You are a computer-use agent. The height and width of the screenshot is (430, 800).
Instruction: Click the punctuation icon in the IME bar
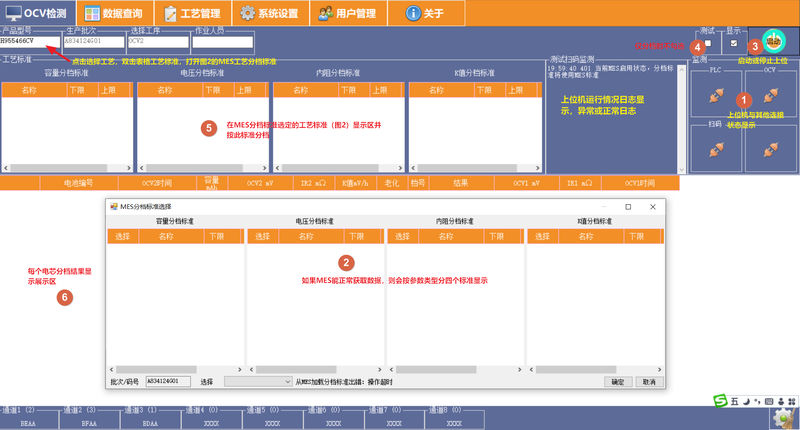pos(757,402)
